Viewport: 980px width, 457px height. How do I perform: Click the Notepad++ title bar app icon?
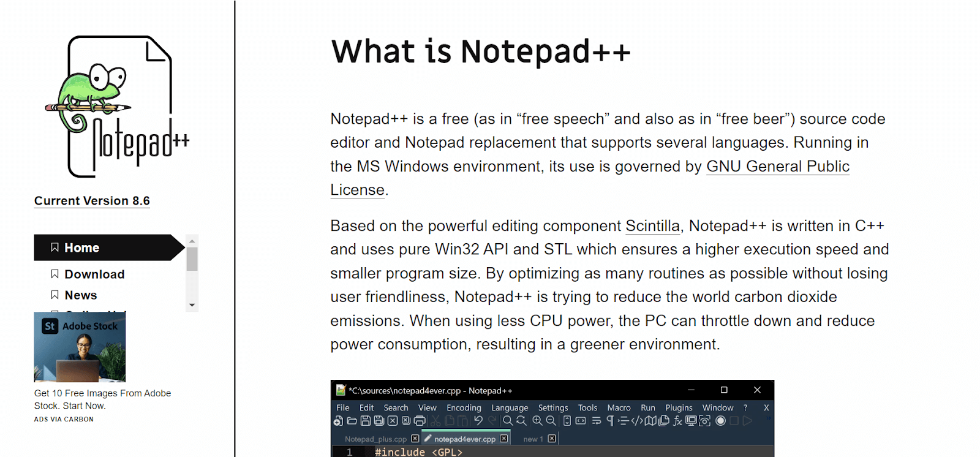pyautogui.click(x=341, y=390)
